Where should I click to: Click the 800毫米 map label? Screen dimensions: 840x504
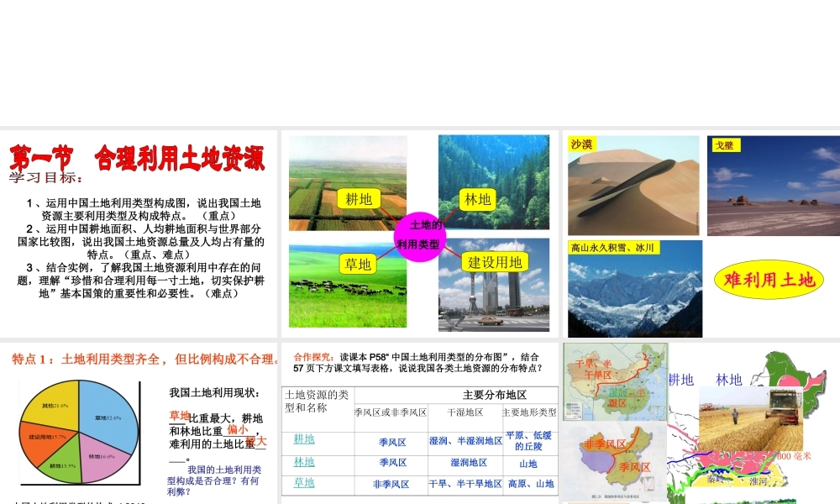(794, 456)
